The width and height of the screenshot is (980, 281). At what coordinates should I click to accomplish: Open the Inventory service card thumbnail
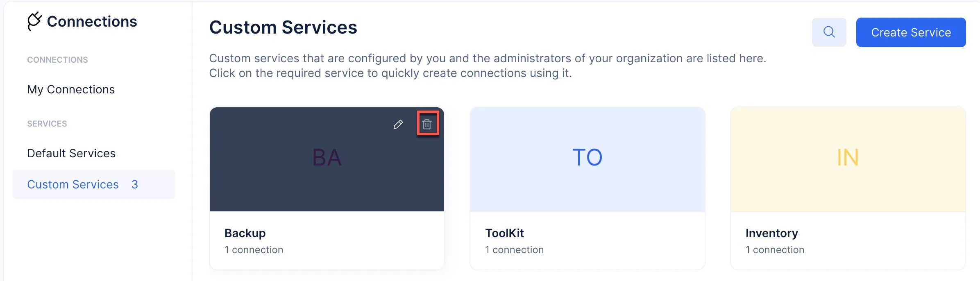[848, 159]
